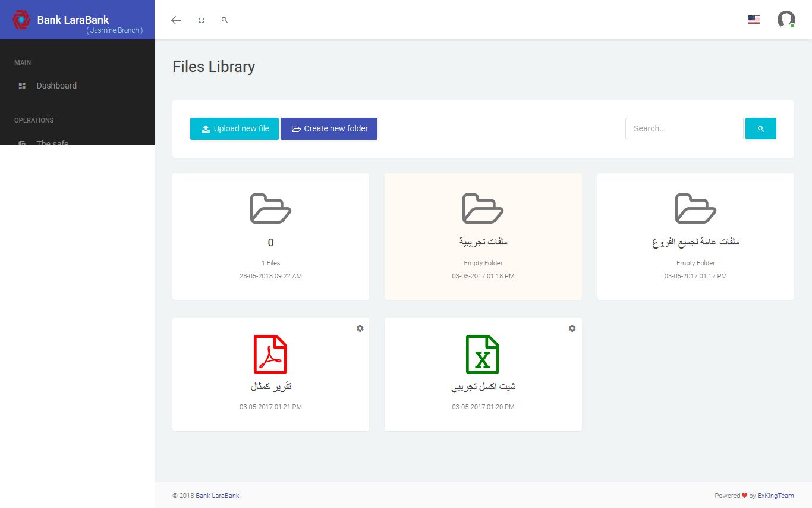
Task: Open the US flag language selector
Action: (x=754, y=20)
